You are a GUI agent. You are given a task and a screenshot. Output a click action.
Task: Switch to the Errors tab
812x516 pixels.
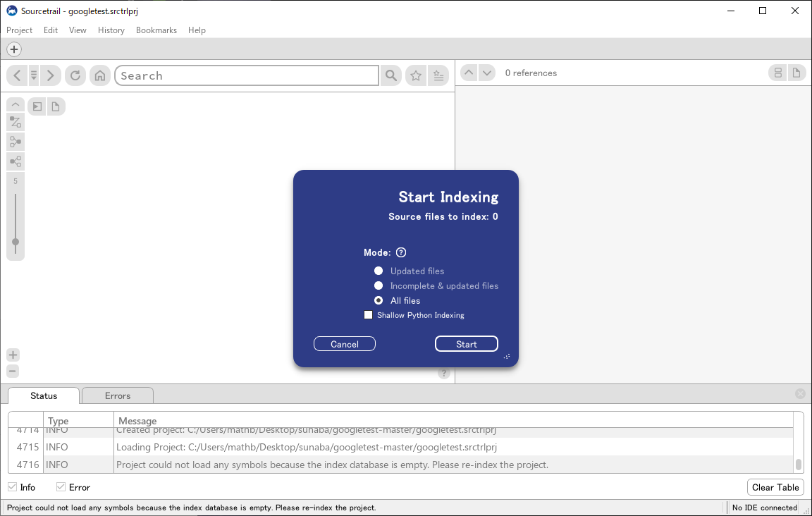(x=118, y=395)
